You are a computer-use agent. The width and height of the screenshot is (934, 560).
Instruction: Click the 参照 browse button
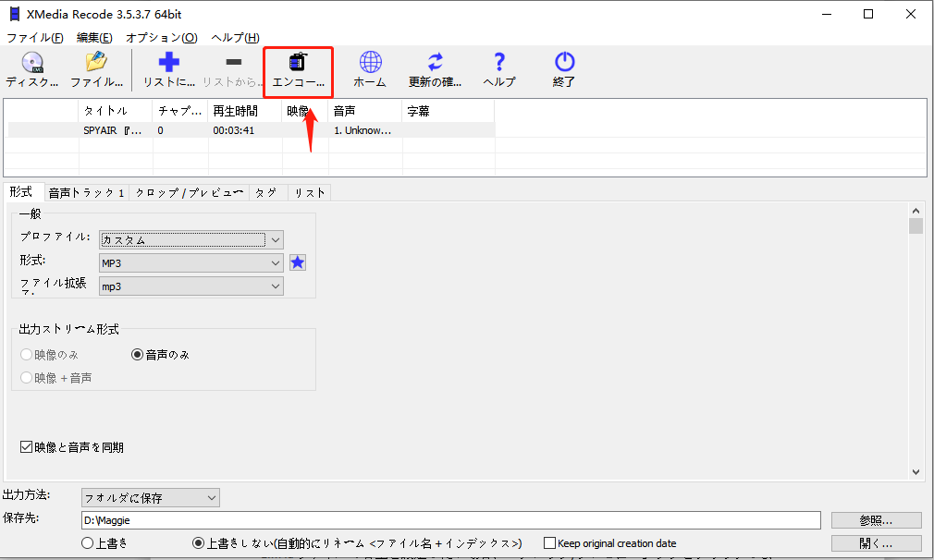coord(874,520)
